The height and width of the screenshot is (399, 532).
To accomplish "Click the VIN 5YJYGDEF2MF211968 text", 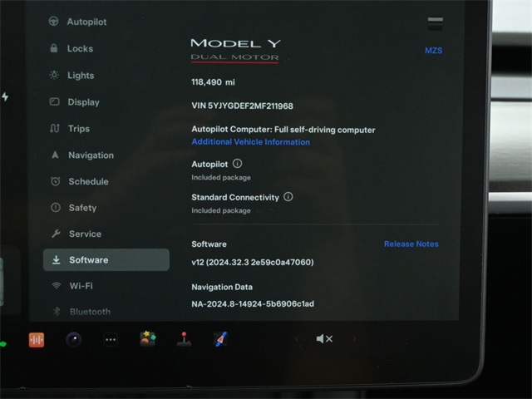I will (242, 106).
